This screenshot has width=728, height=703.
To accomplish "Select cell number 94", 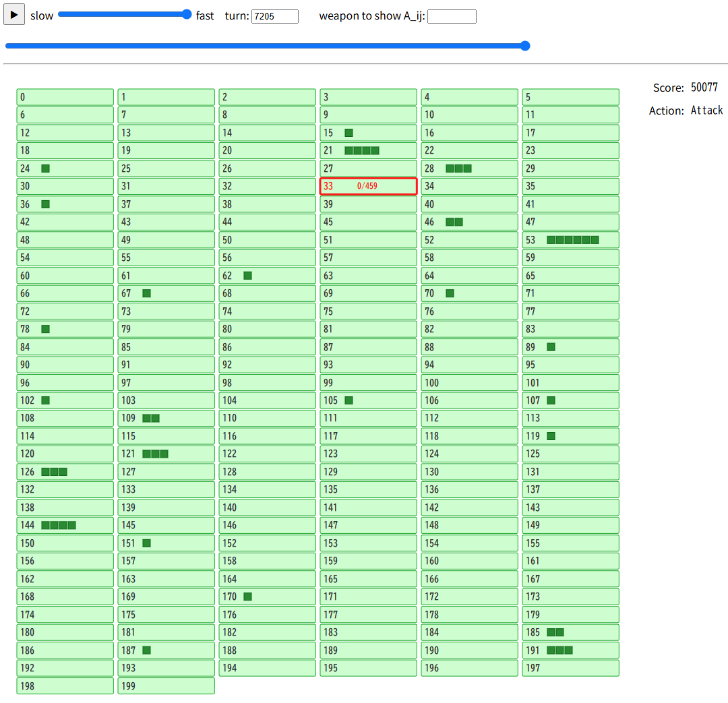I will pos(469,365).
